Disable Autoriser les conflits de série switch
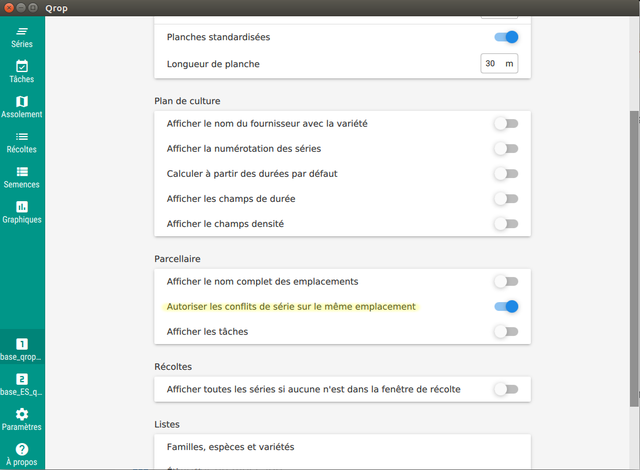 coord(506,306)
